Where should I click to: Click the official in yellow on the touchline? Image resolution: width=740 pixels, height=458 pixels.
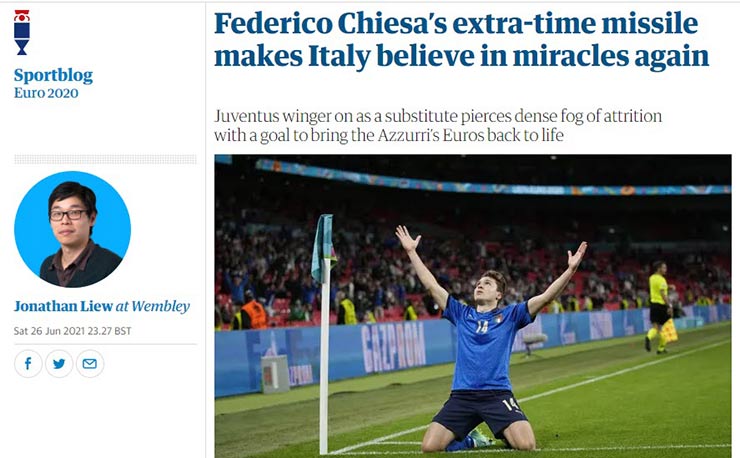click(657, 305)
